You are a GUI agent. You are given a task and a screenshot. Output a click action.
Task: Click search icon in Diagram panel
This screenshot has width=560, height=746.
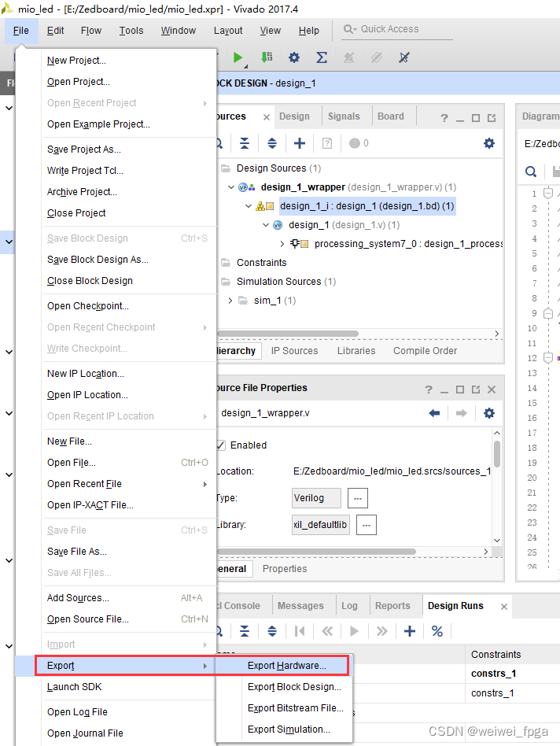point(531,172)
